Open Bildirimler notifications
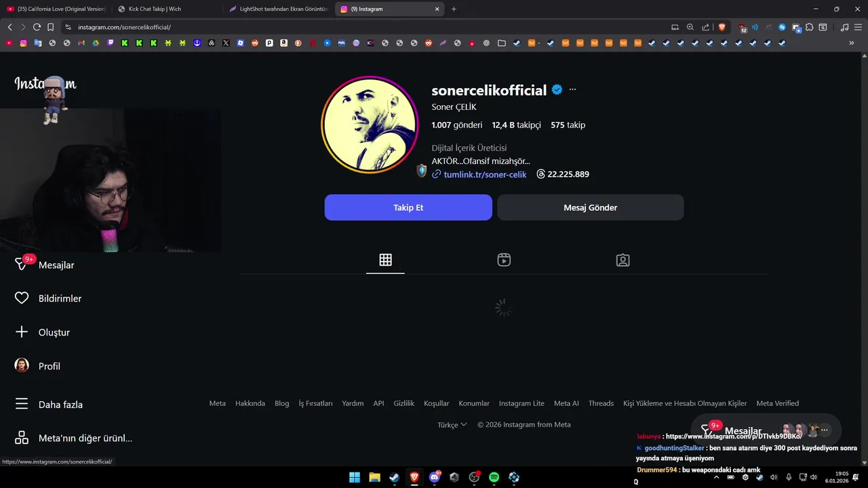 point(48,298)
